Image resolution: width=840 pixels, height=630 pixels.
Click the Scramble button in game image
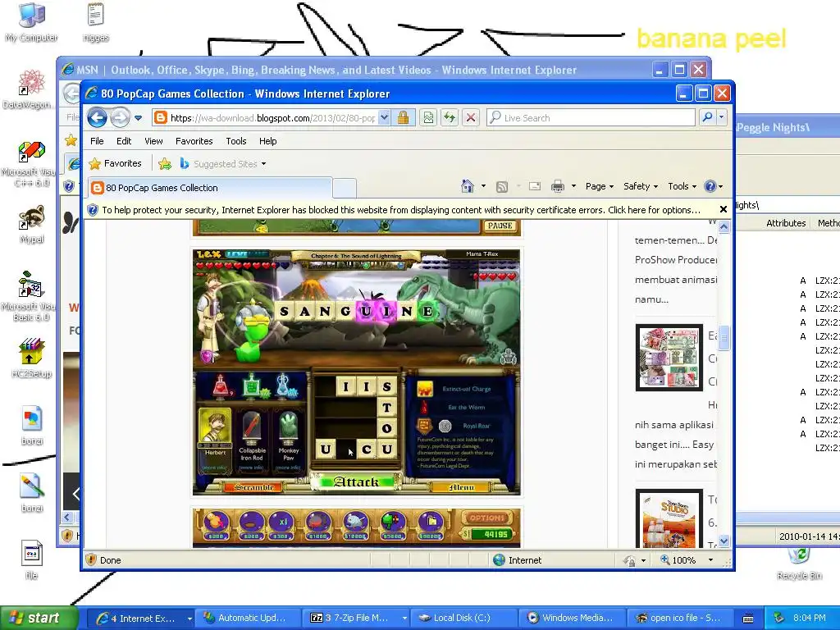tap(255, 487)
